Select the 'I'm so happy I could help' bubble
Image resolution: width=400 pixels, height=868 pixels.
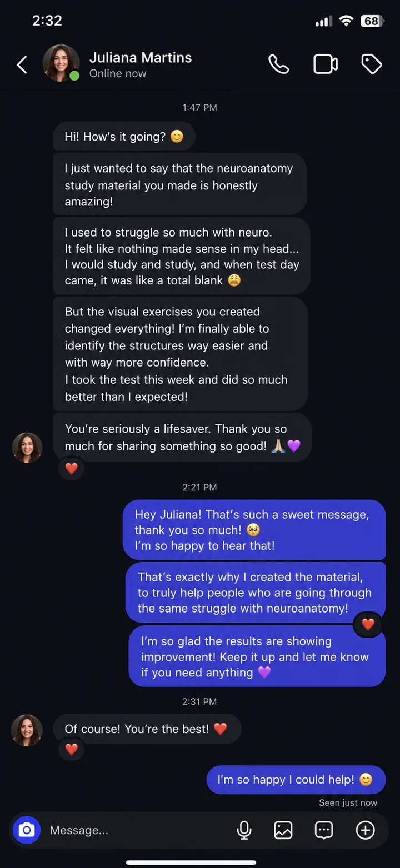pyautogui.click(x=296, y=780)
